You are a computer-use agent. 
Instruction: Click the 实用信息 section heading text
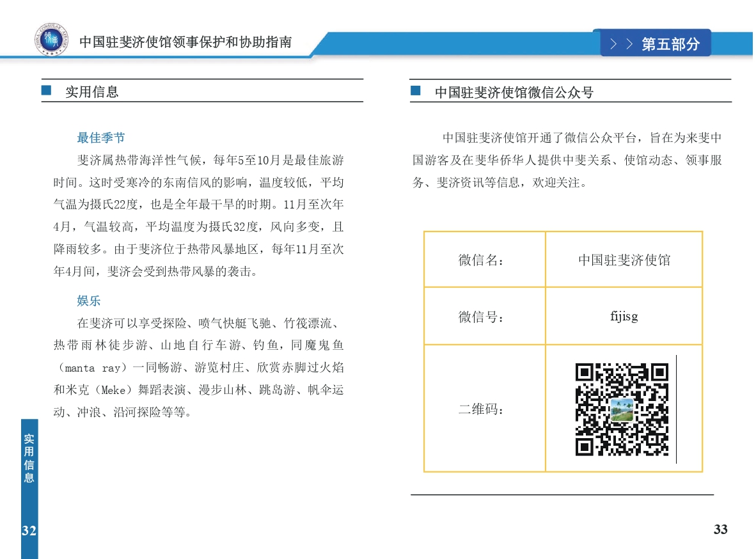(92, 91)
